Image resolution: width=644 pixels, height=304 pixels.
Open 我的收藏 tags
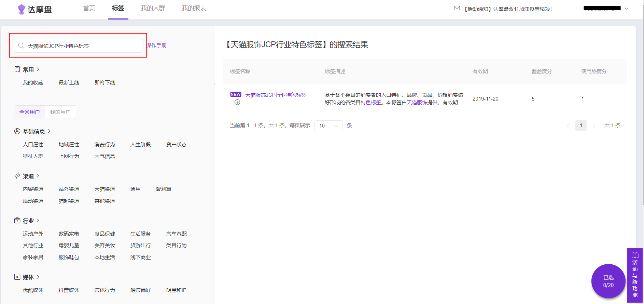click(x=33, y=83)
